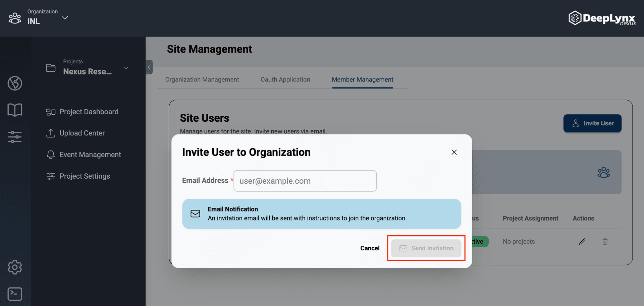
Task: Click the email envelope icon in the notification banner
Action: 195,213
